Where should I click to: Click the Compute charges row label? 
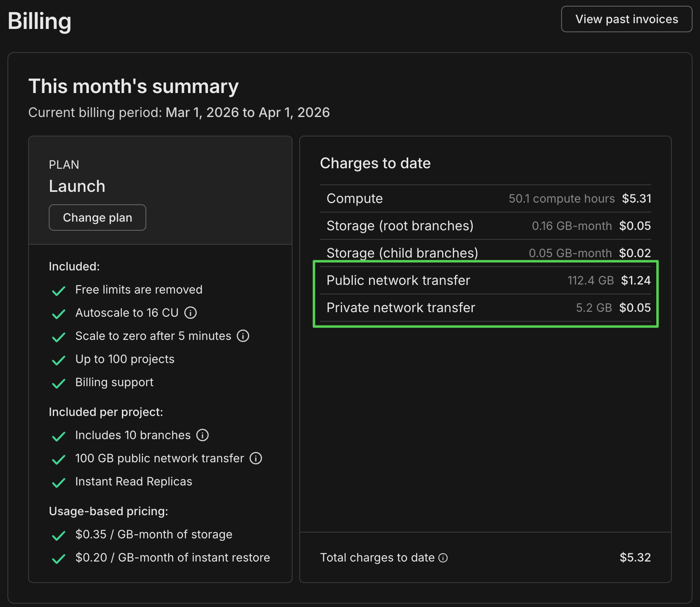pos(355,198)
